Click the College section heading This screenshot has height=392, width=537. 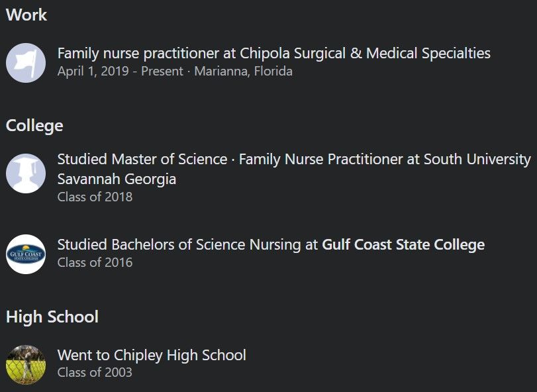coord(34,126)
